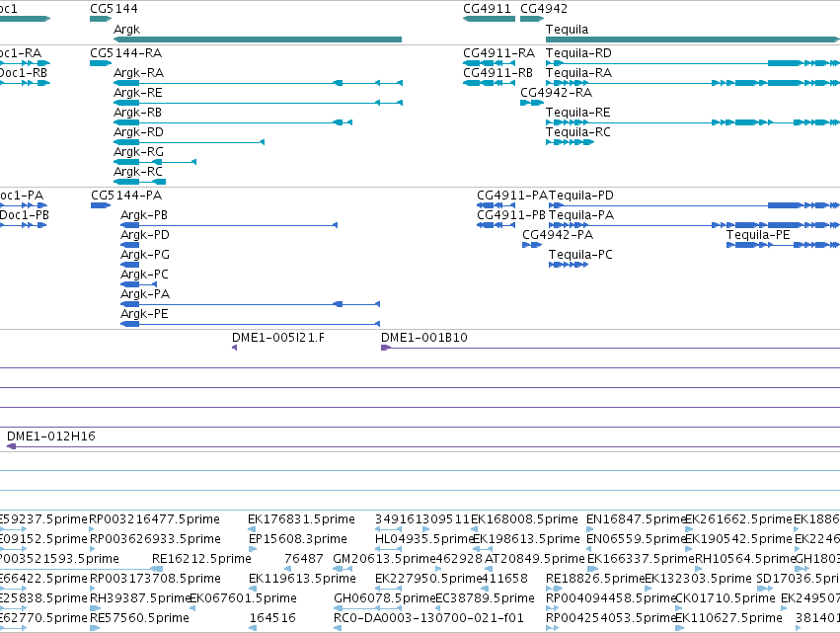Select the Tequila-PA protein label
Screen dimensions: 840x633
coord(581,215)
